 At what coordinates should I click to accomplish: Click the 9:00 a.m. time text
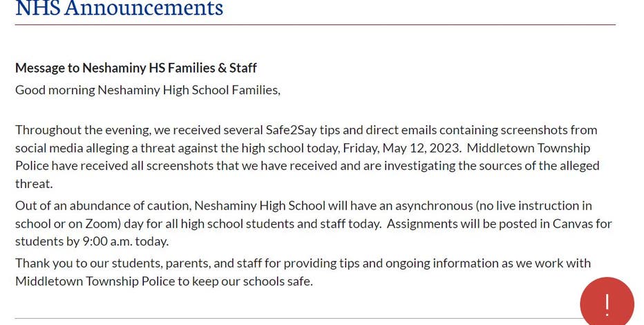pyautogui.click(x=108, y=241)
